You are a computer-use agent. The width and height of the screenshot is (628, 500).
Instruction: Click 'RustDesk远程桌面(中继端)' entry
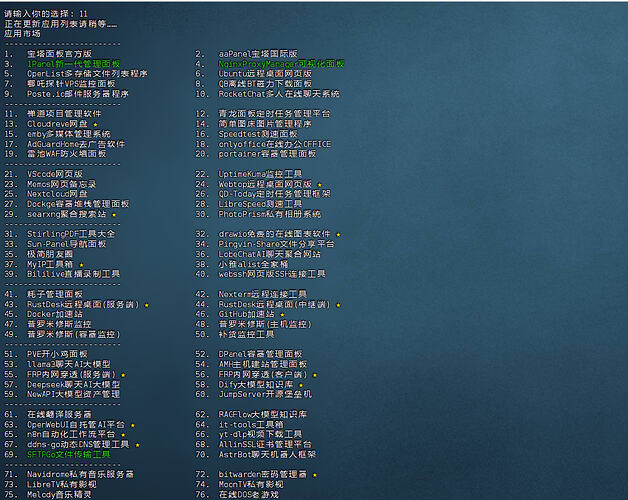tap(274, 304)
